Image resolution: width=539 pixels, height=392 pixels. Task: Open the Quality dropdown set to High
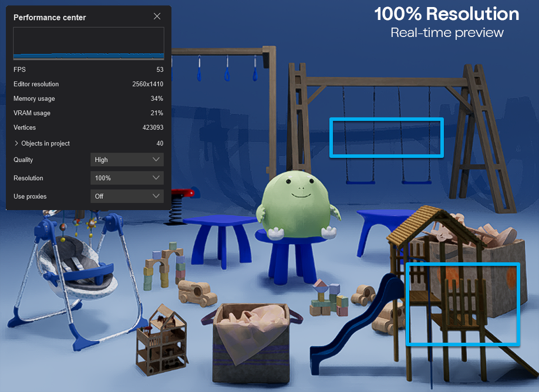click(127, 160)
